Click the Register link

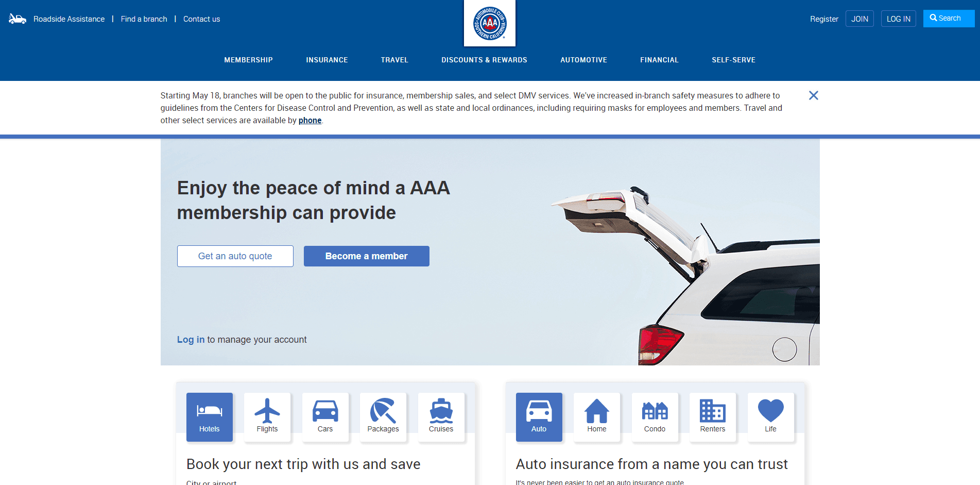pos(824,19)
